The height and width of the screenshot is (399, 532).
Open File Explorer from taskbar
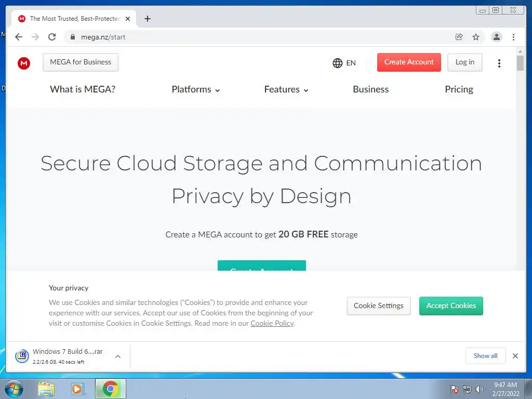[x=46, y=389]
